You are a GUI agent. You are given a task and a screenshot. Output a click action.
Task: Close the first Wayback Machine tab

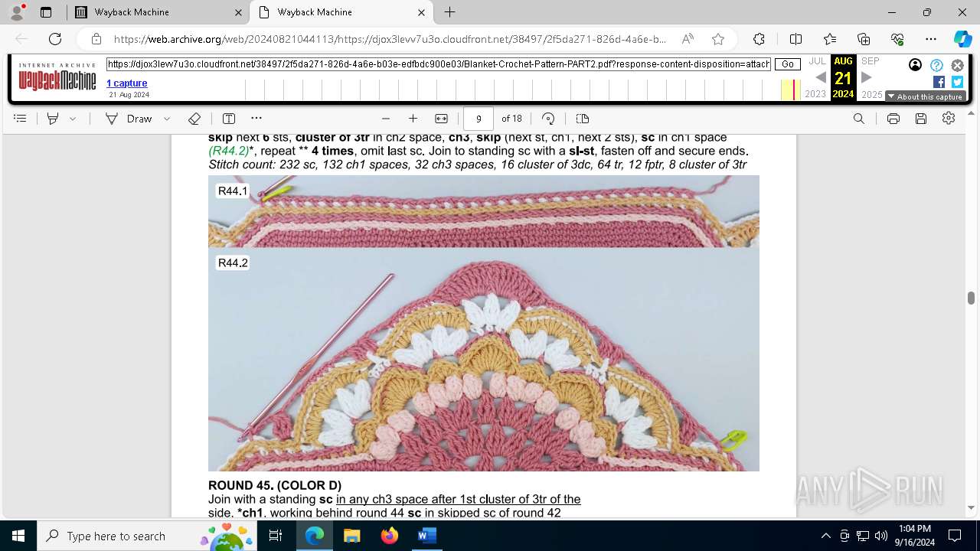click(238, 12)
